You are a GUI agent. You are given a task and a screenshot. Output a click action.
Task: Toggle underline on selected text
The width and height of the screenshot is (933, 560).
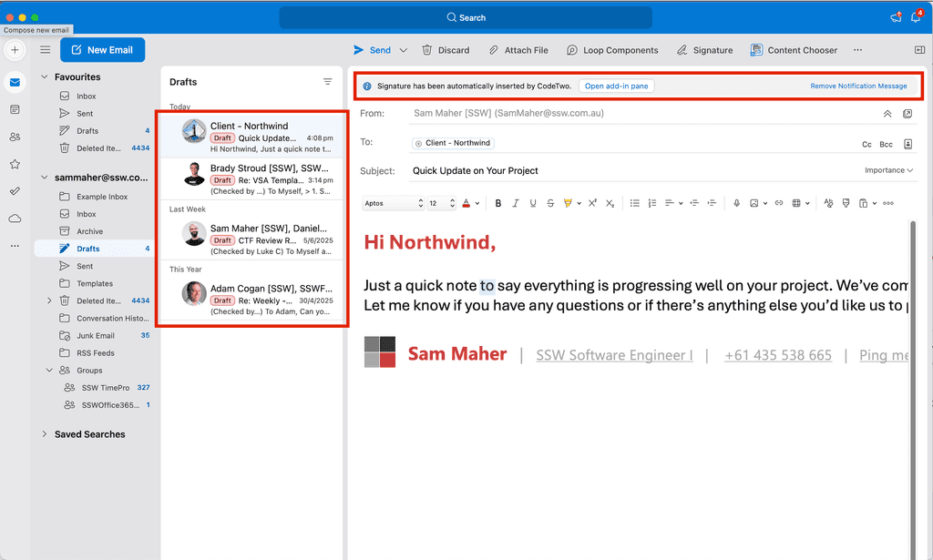(533, 203)
